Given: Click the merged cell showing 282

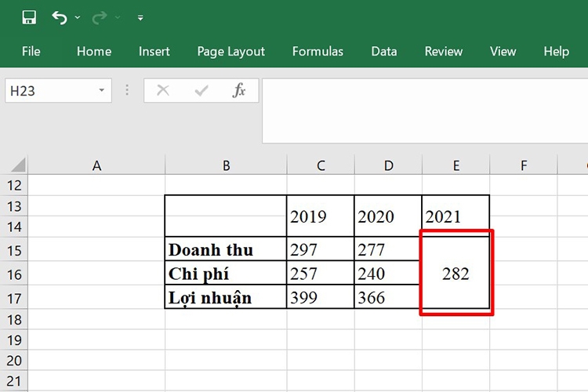Looking at the screenshot, I should (x=456, y=273).
